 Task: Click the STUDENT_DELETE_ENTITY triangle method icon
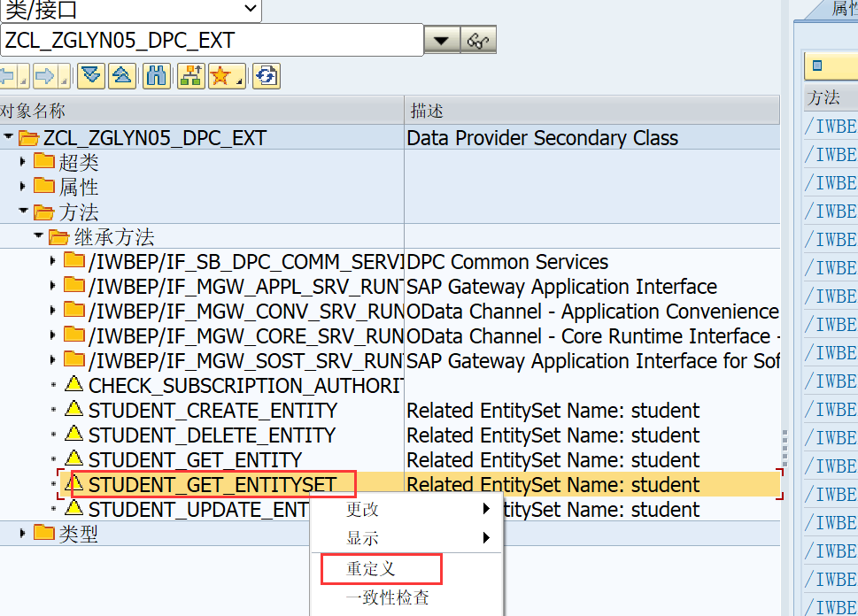pos(73,434)
